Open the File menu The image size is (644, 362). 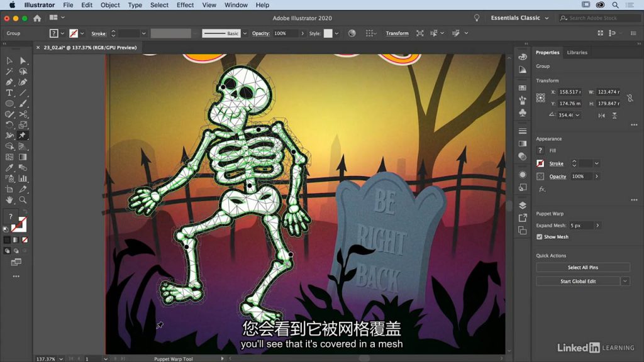pyautogui.click(x=68, y=5)
